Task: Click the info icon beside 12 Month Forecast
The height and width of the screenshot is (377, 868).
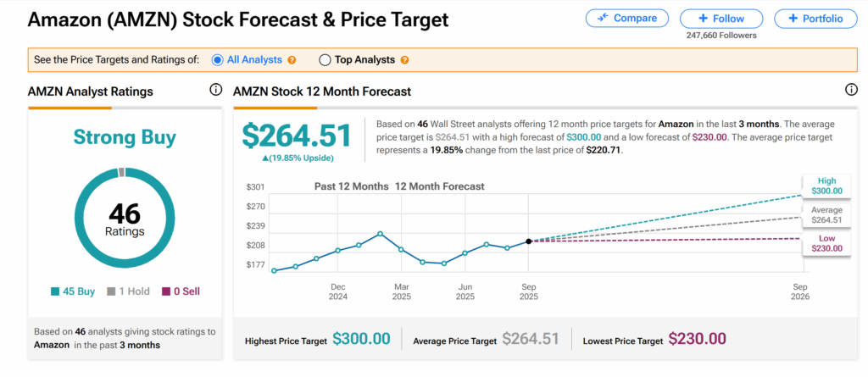Action: (851, 91)
